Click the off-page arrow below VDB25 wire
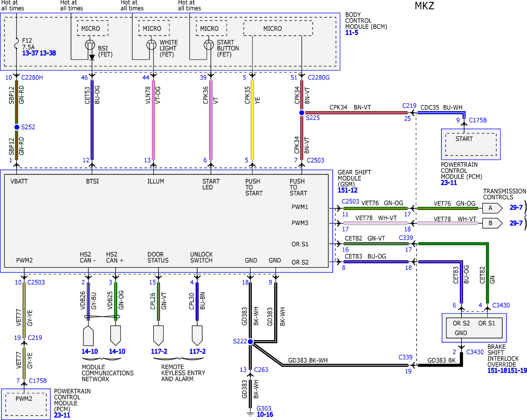This screenshot has height=420, width=527. pos(116,336)
